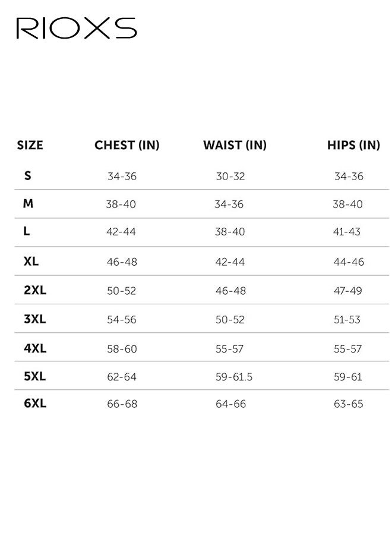This screenshot has height=535, width=392.
Task: Select the 5XL size row label
Action: tap(34, 376)
